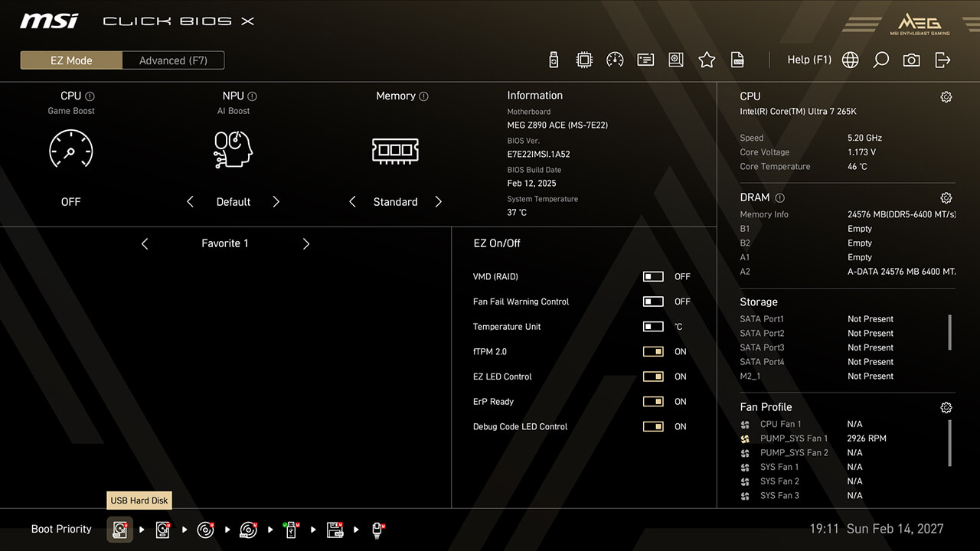Click the language globe icon

point(850,60)
